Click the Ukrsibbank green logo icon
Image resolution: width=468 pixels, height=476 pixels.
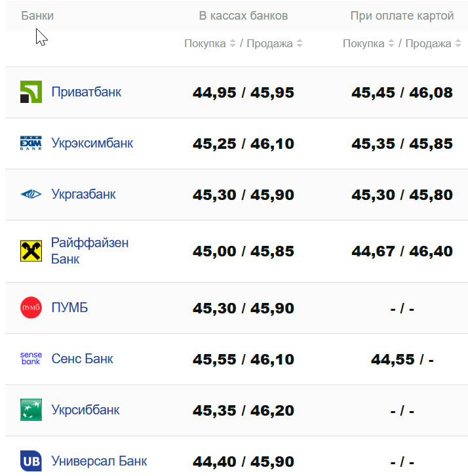tap(31, 410)
